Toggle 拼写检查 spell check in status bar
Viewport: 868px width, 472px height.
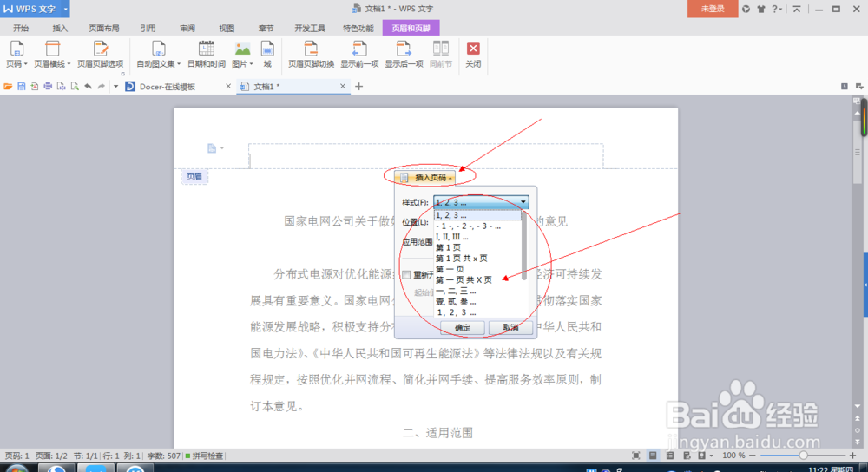[204, 456]
